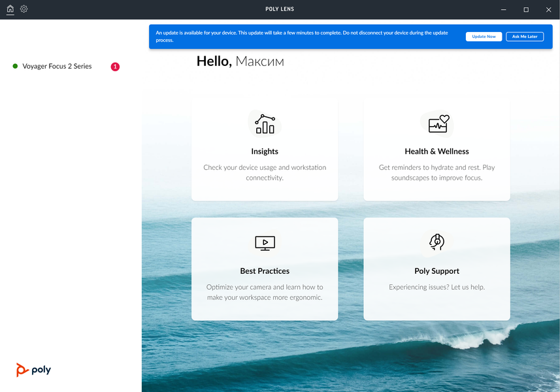Image resolution: width=560 pixels, height=392 pixels.
Task: Choose Ask Me Later in update banner
Action: point(525,37)
